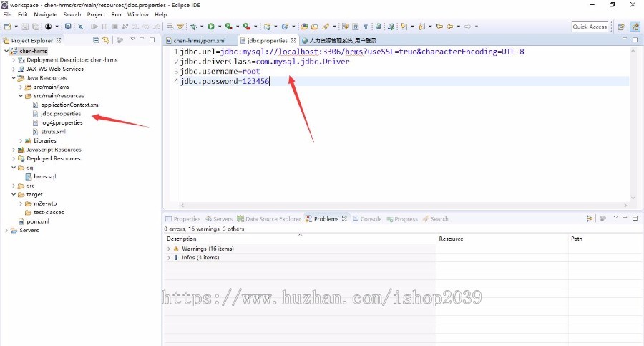This screenshot has width=644, height=346.
Task: Switch to the Console tab
Action: click(x=367, y=219)
